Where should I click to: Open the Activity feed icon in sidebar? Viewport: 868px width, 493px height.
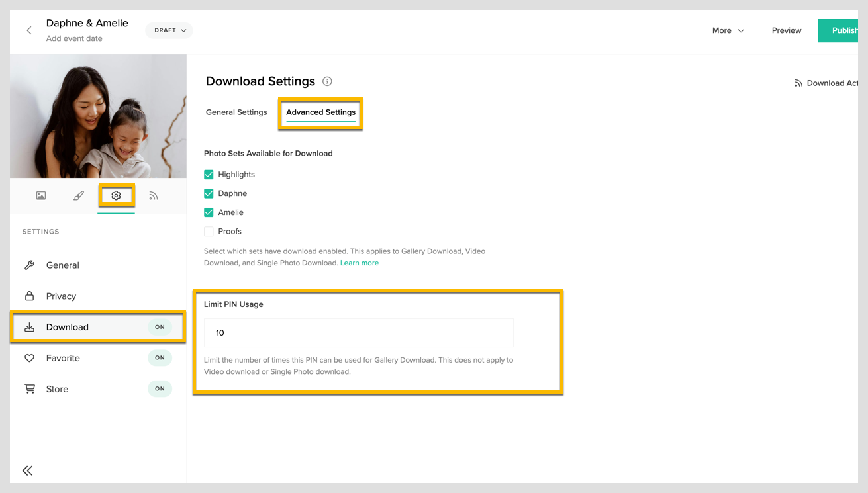click(154, 195)
